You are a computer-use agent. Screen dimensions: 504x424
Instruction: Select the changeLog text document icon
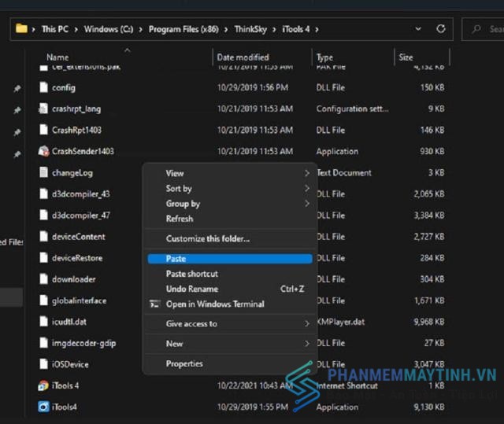43,172
